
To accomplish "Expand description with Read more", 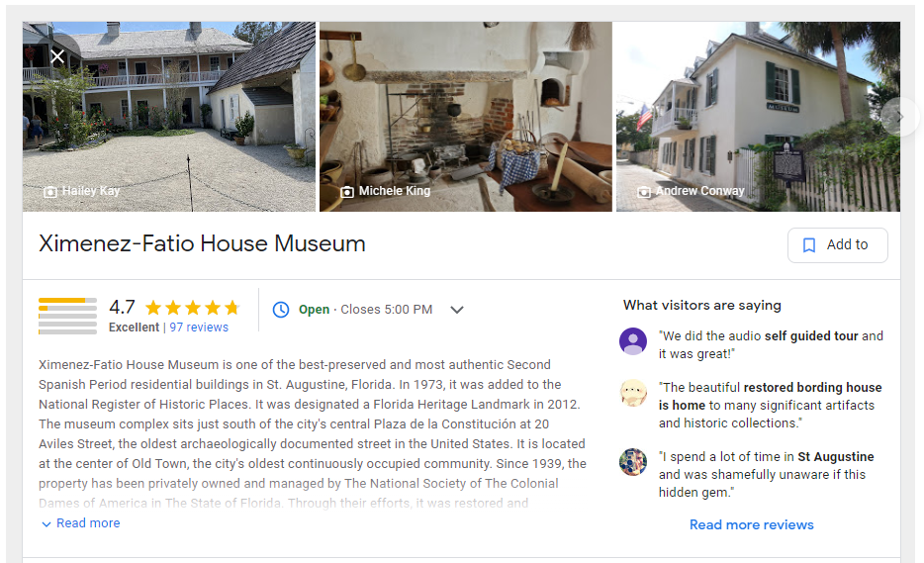I will 81,522.
